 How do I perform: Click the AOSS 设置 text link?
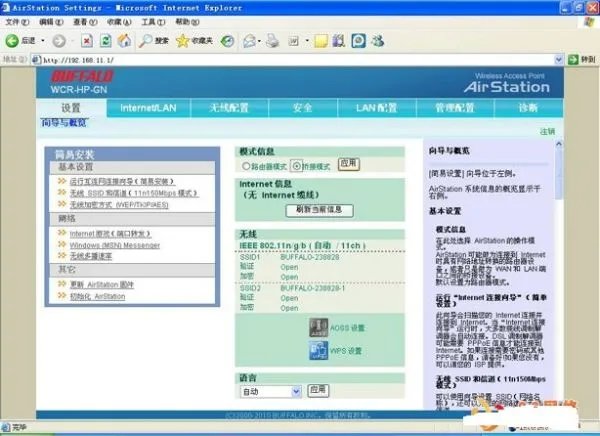[x=347, y=328]
